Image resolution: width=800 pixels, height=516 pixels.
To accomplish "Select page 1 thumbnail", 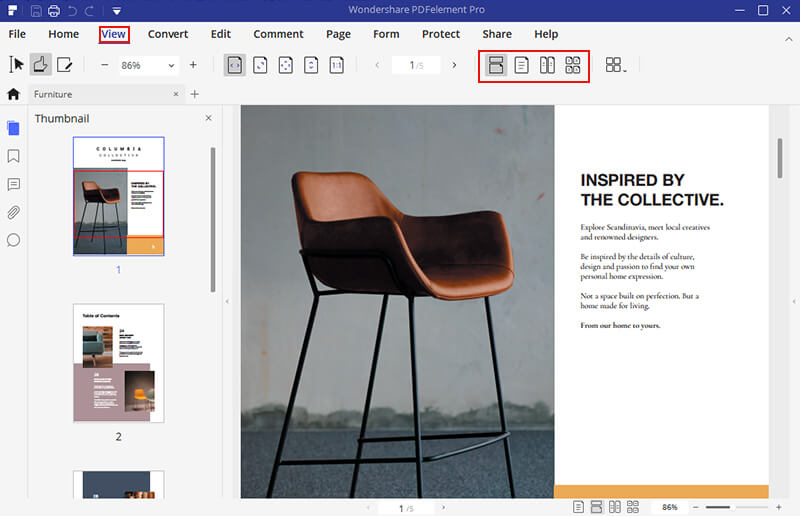I will pos(119,196).
